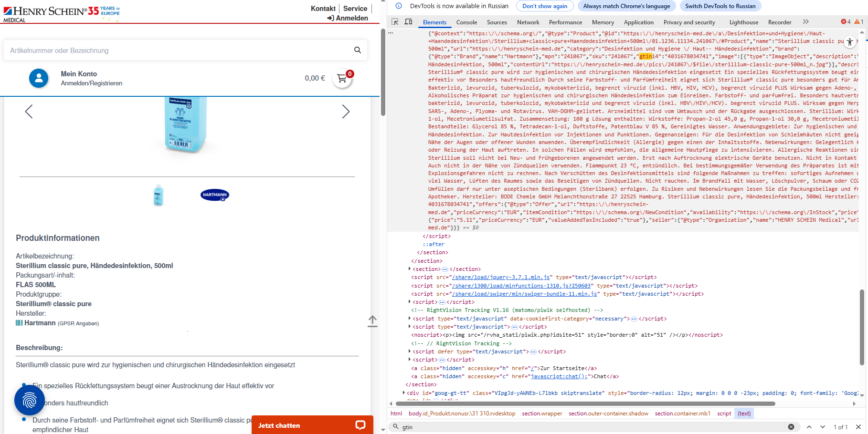Viewport: 868px width, 434px height.
Task: Switch to the Performance tab
Action: click(565, 22)
